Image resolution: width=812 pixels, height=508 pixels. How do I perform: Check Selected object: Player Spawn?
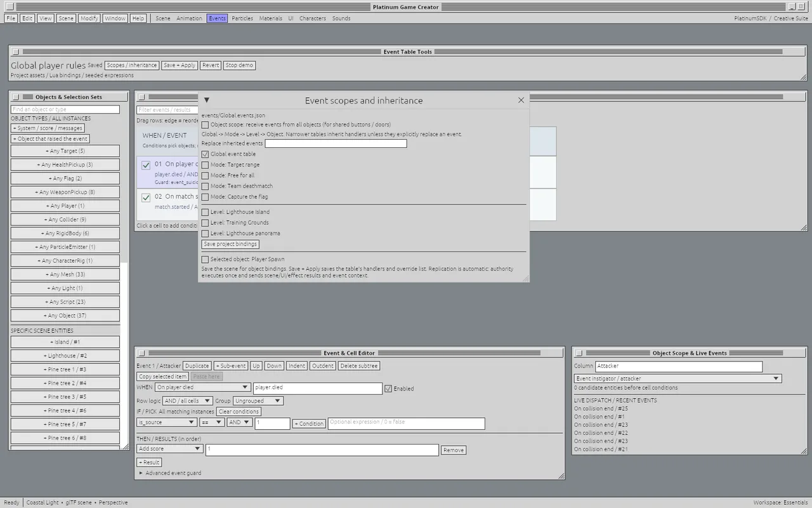click(205, 260)
